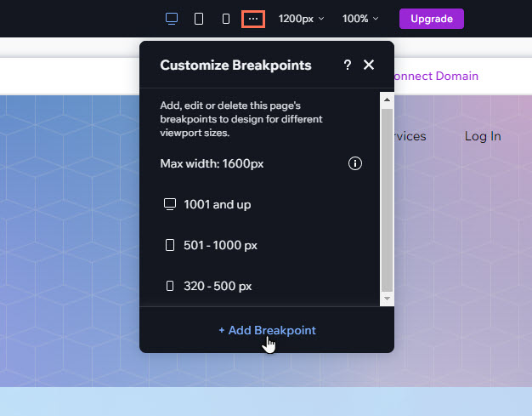Select the tablet viewport icon

199,19
